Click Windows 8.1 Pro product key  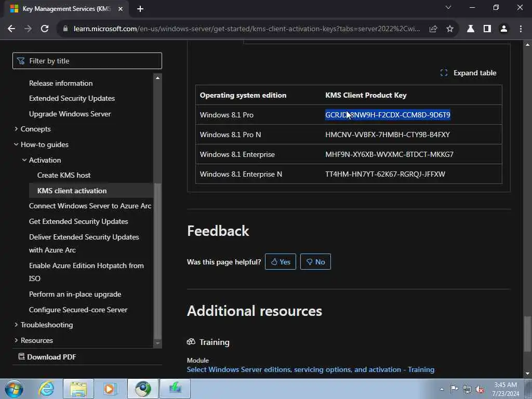[388, 115]
